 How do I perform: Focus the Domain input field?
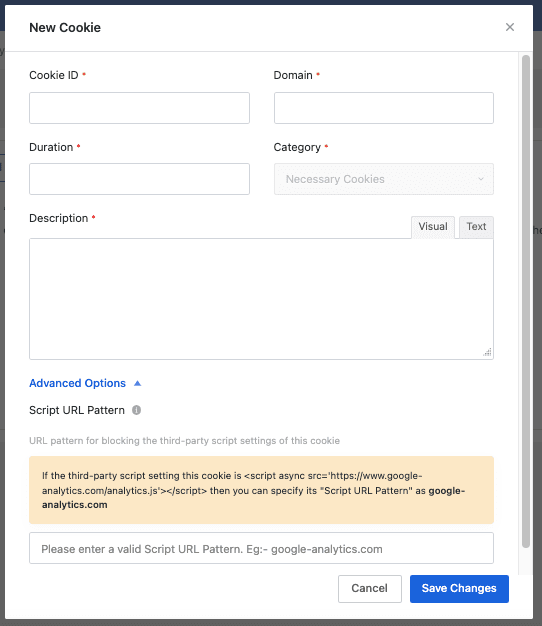(384, 108)
